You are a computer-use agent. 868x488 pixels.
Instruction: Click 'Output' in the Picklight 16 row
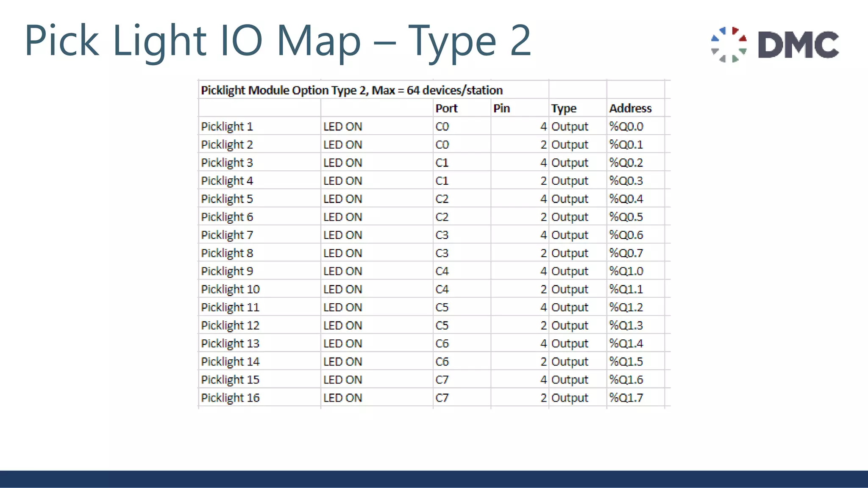point(570,398)
